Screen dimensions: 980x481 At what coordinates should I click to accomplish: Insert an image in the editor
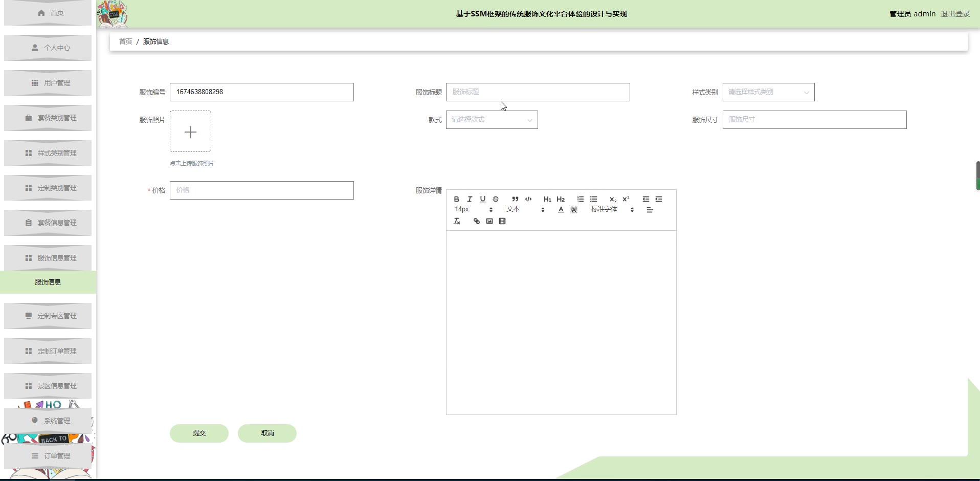(x=489, y=221)
